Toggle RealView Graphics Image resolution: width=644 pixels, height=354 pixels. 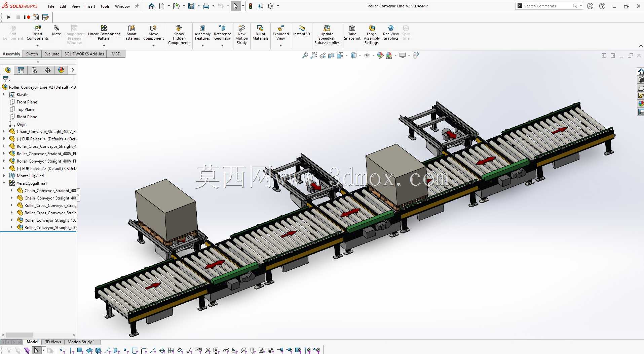pyautogui.click(x=391, y=33)
